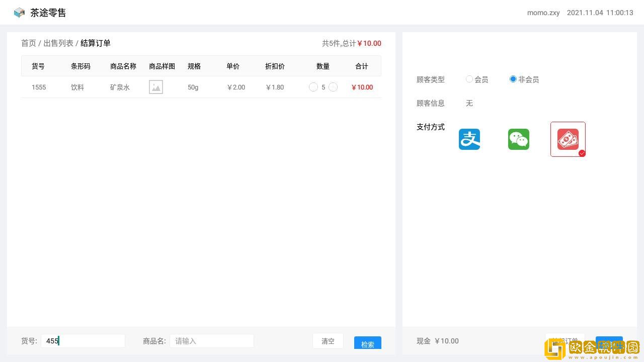
Task: Decrease quantity with the circle left of 5
Action: click(313, 87)
